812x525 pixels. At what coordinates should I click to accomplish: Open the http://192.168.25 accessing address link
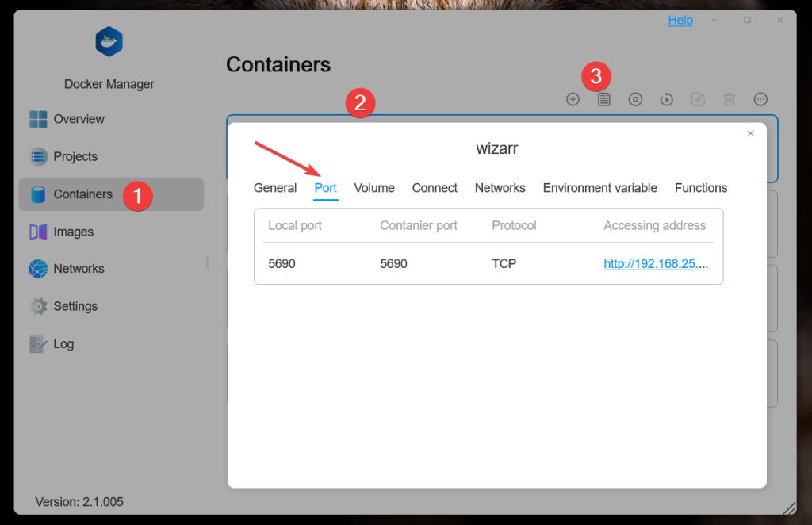click(656, 264)
